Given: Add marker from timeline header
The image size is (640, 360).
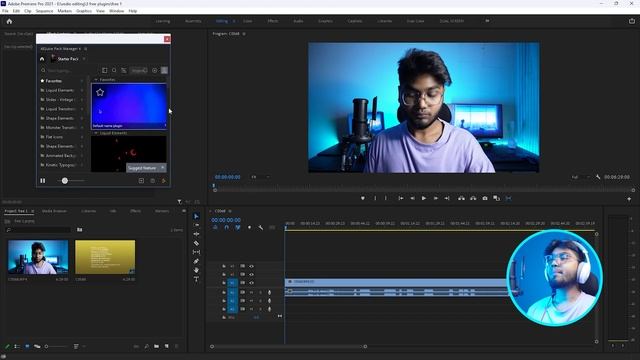Looking at the screenshot, I should (x=249, y=228).
